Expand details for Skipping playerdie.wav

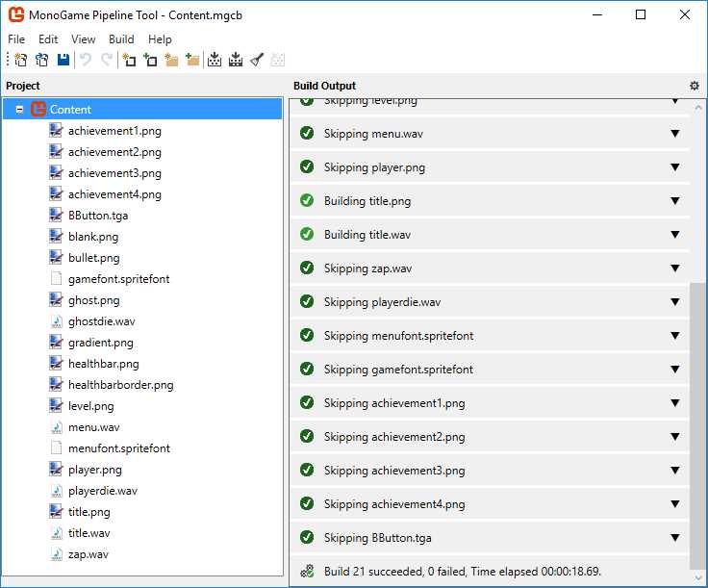click(675, 301)
